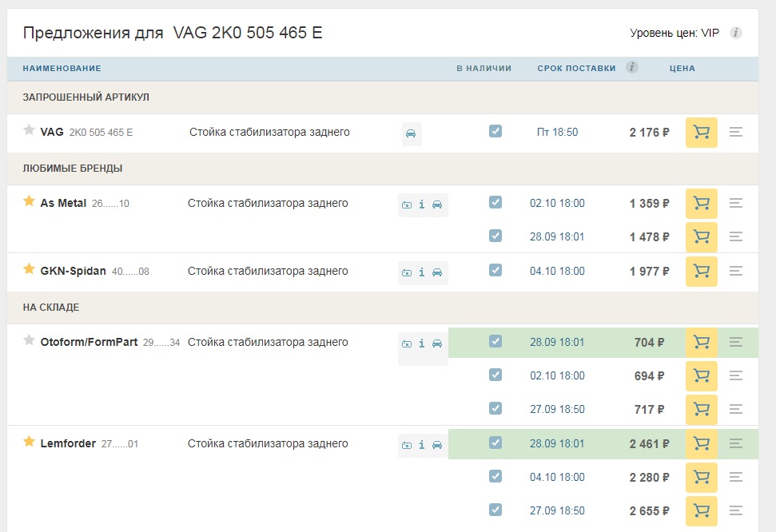Toggle in-stock checkbox for GKN-Spidan row
776x532 pixels.
tap(495, 270)
